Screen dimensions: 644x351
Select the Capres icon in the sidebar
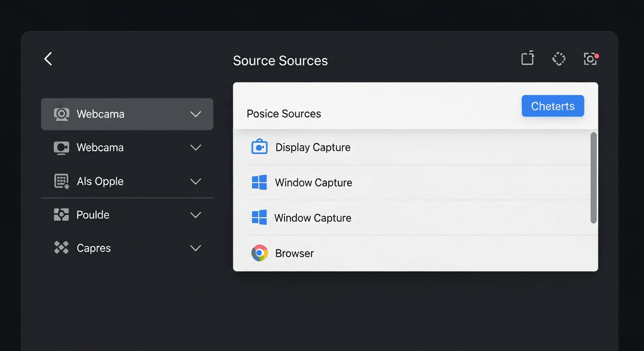61,248
